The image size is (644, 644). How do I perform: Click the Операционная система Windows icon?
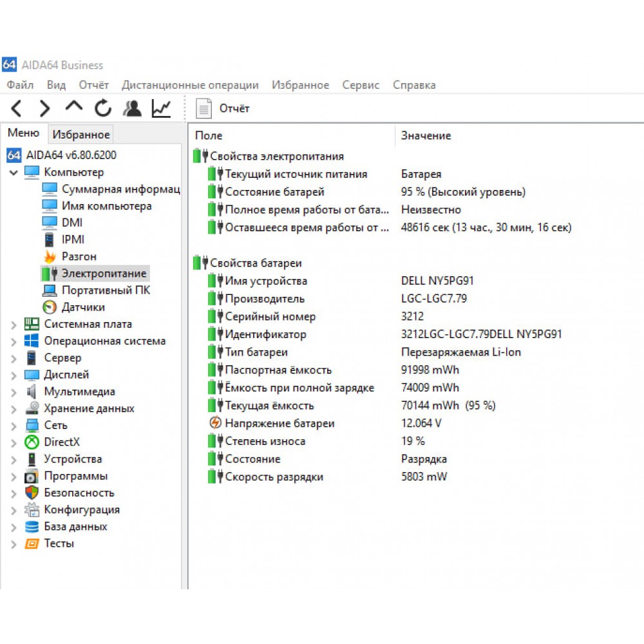tap(32, 341)
